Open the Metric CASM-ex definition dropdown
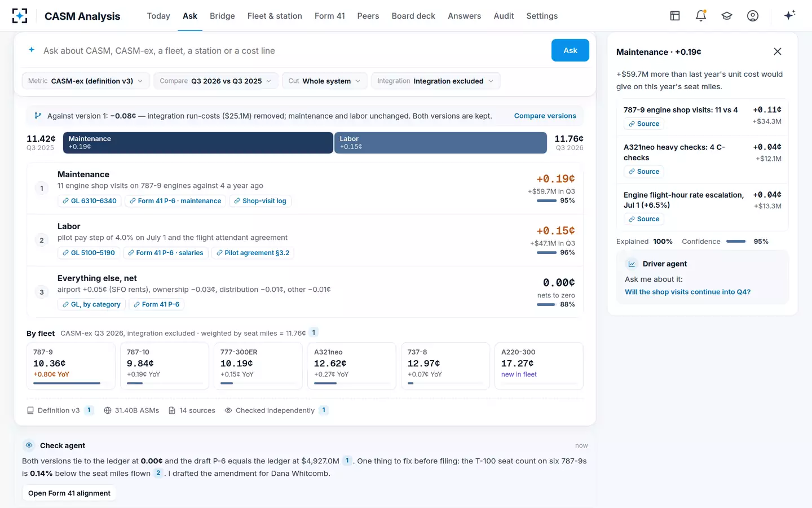812x508 pixels. tap(86, 81)
